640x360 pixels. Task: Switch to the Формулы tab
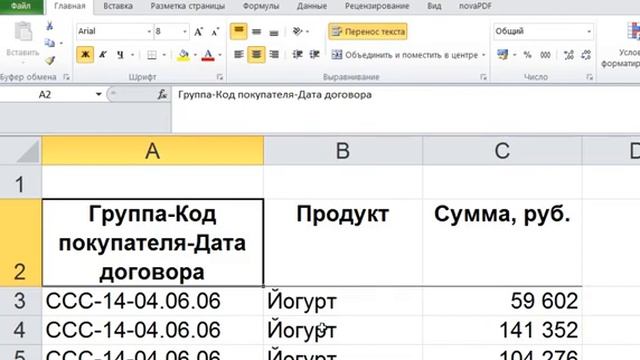pos(261,6)
